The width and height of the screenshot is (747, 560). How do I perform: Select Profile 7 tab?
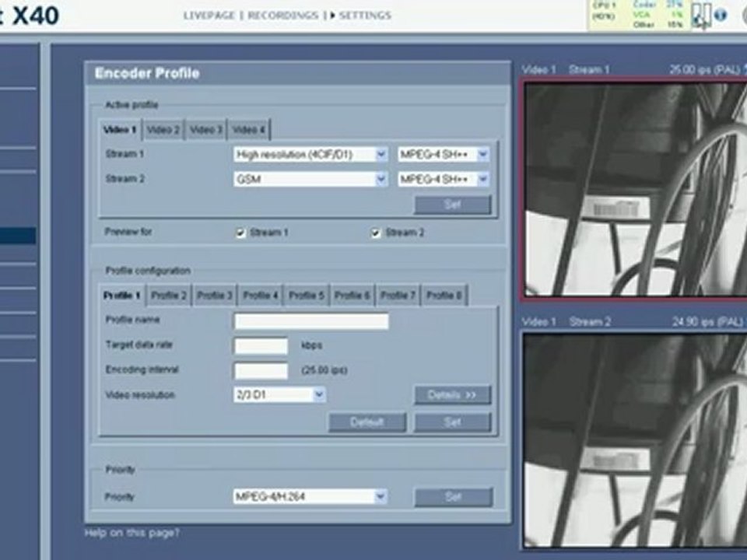tap(398, 296)
